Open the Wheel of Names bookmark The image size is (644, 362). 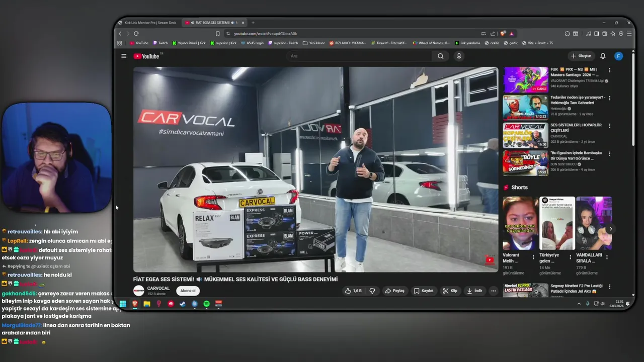click(431, 43)
